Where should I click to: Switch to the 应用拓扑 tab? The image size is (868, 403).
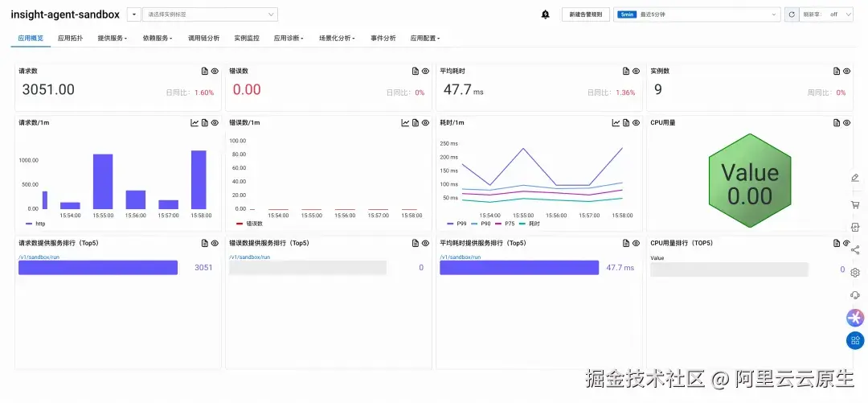pyautogui.click(x=70, y=39)
